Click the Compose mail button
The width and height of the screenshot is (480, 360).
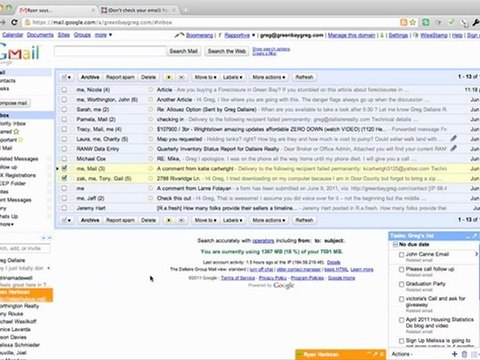(14, 103)
